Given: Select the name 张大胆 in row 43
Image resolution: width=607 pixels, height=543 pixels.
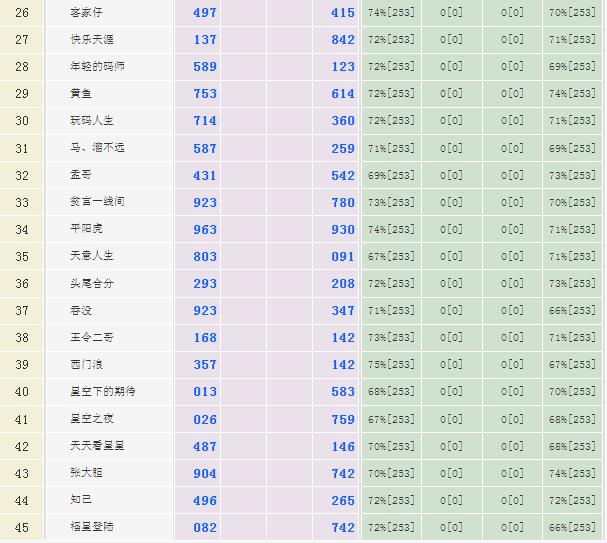Looking at the screenshot, I should coord(85,472).
